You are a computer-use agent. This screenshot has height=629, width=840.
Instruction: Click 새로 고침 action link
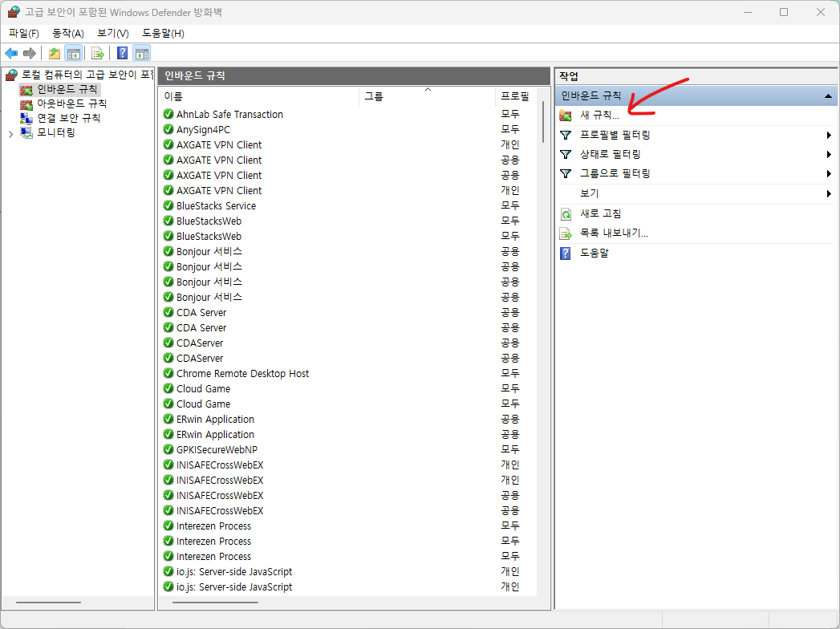coord(601,213)
